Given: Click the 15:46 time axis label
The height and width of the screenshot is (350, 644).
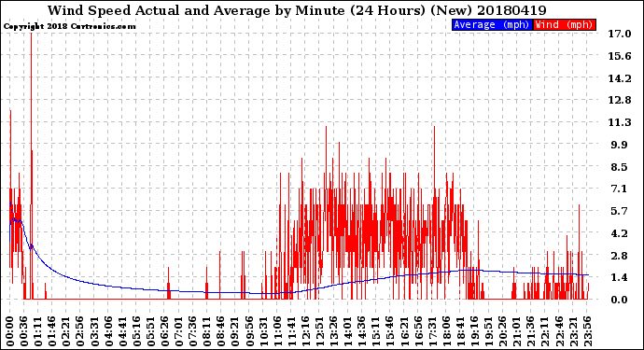Looking at the screenshot, I should click(x=389, y=331).
